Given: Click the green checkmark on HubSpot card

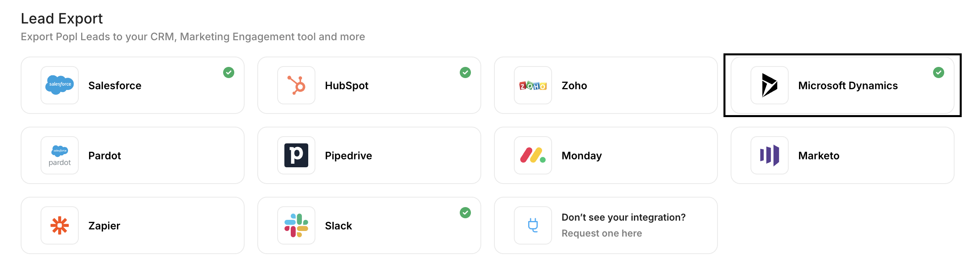Looking at the screenshot, I should [465, 72].
